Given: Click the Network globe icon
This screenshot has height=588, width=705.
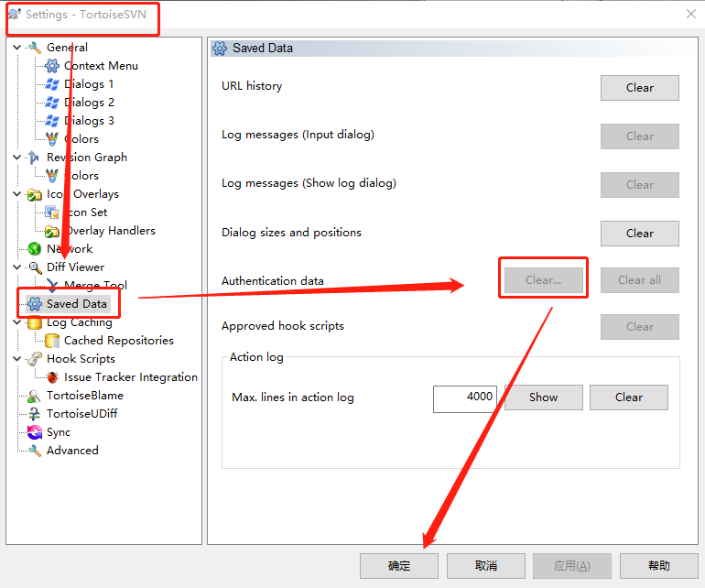Looking at the screenshot, I should [x=35, y=249].
